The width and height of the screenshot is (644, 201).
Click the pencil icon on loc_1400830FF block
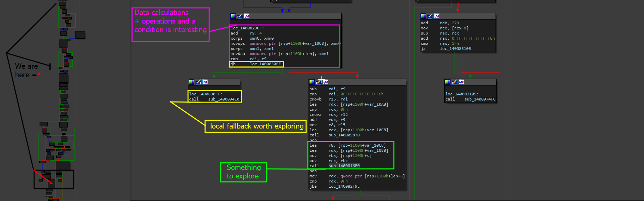click(x=198, y=82)
